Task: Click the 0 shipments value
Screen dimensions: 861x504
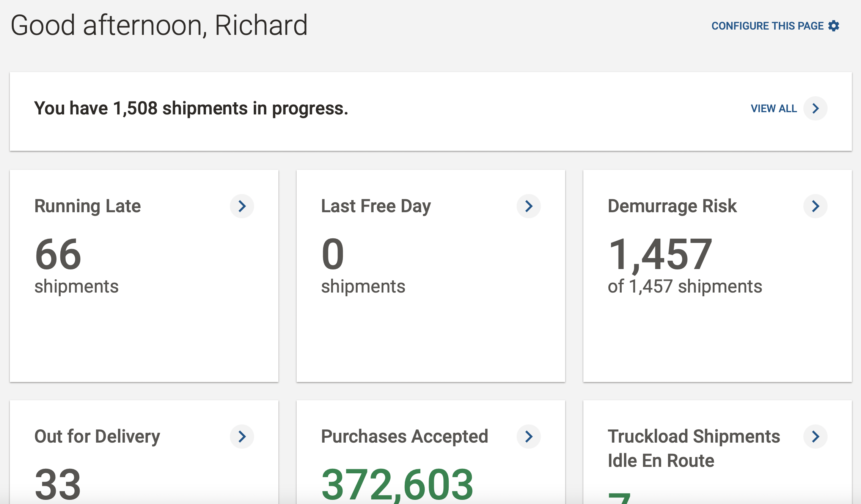Action: click(x=333, y=254)
